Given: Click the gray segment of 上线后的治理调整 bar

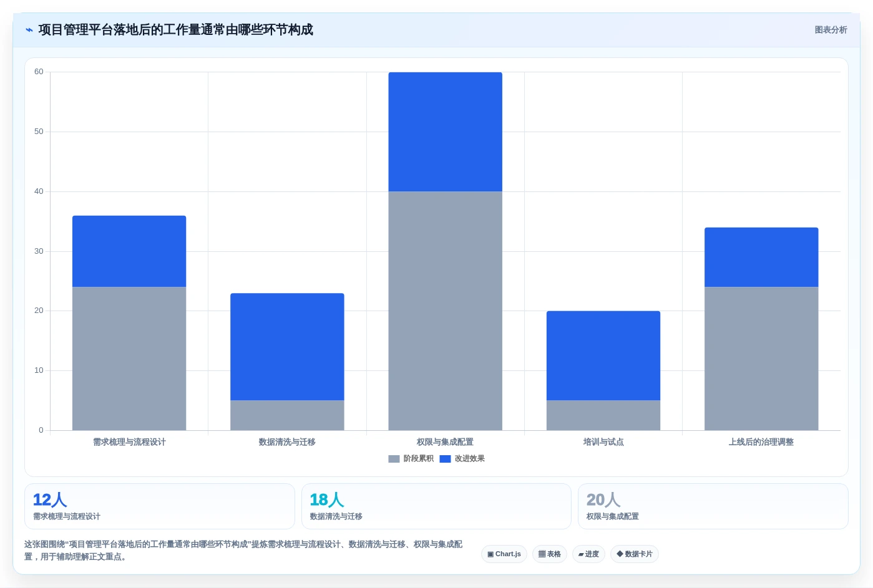Looking at the screenshot, I should (761, 359).
